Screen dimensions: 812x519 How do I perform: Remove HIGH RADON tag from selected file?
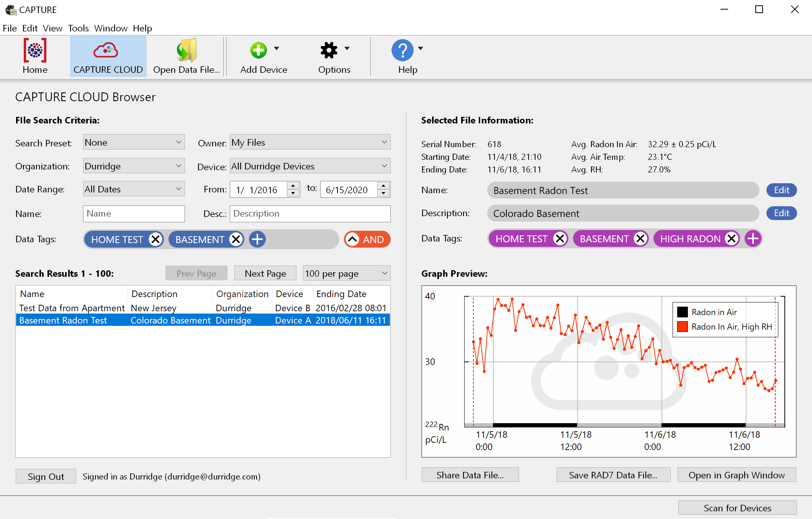732,238
